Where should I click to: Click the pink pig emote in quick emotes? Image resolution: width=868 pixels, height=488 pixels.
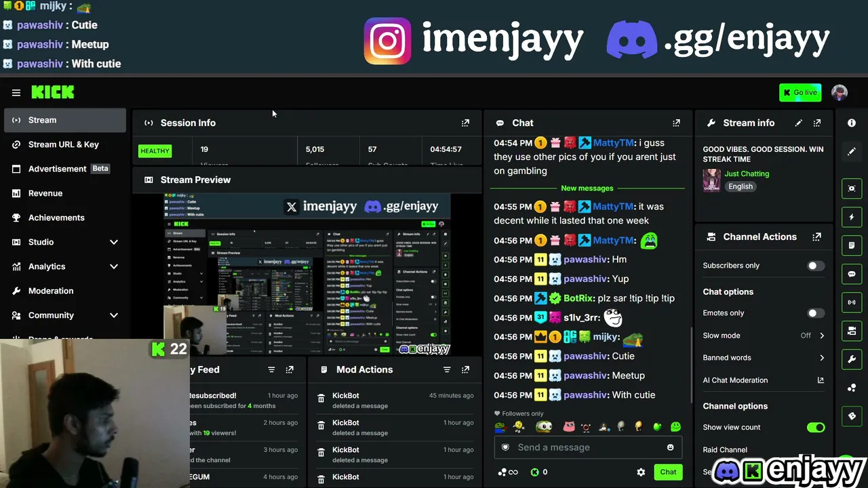point(569,426)
